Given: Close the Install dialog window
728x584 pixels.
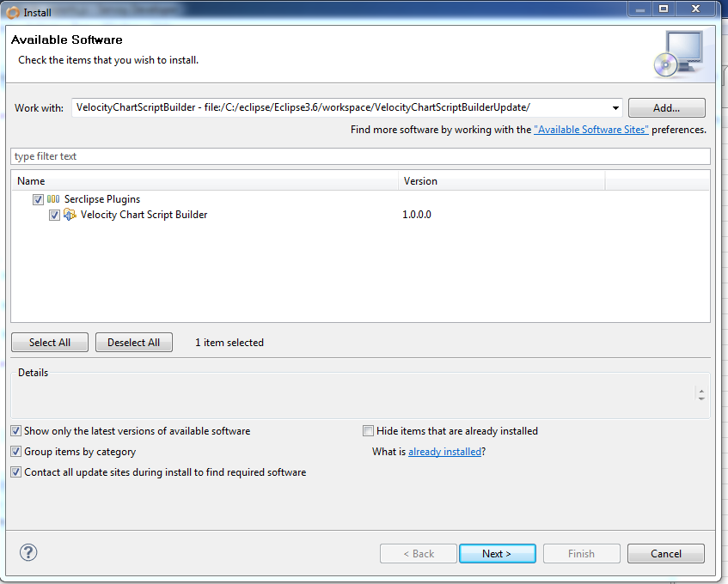Looking at the screenshot, I should [x=695, y=9].
